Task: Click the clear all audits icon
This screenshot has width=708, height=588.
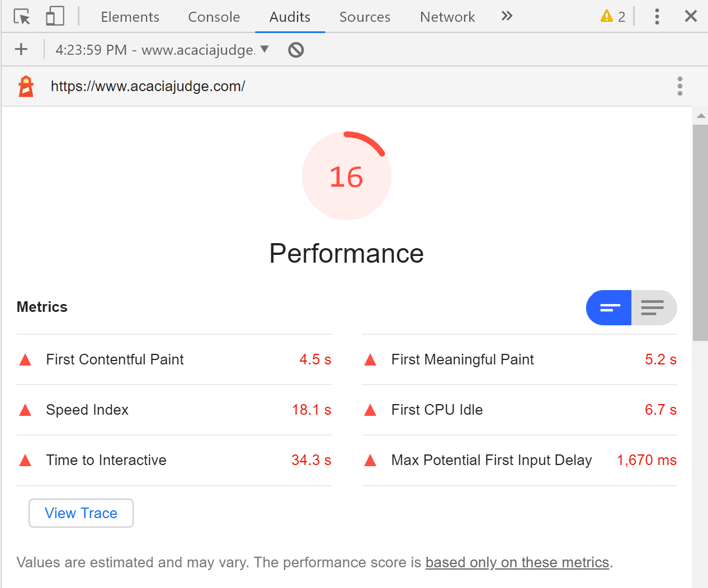Action: click(x=296, y=50)
